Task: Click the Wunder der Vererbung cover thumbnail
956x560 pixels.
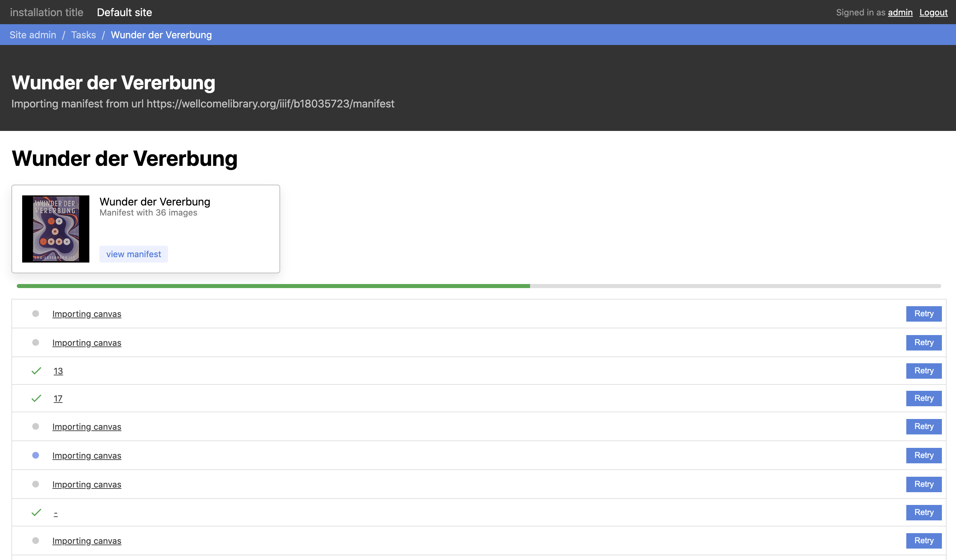Action: click(x=55, y=228)
